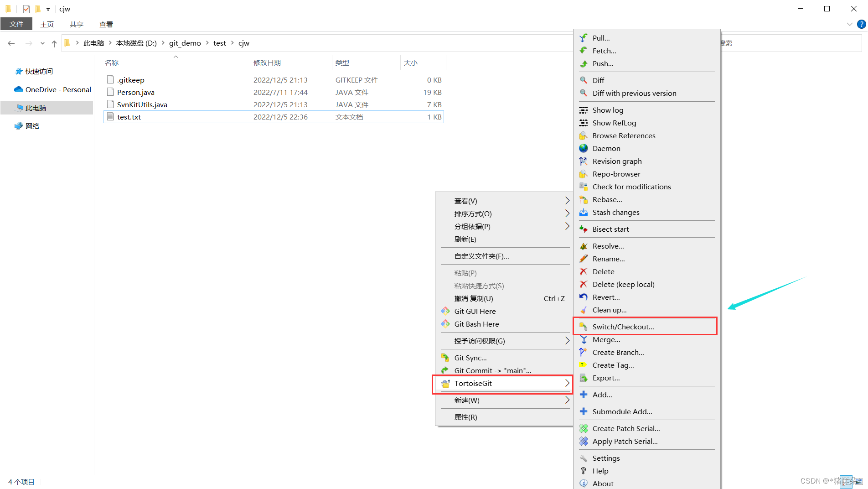868x489 pixels.
Task: Choose 刷新(E) in the context menu
Action: [x=505, y=239]
